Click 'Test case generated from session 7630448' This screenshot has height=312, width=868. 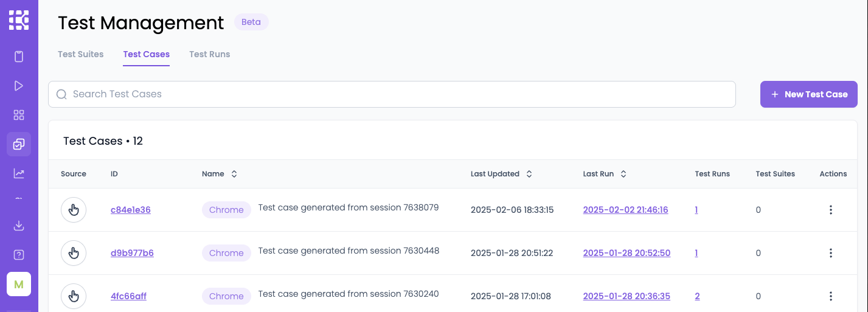pos(349,251)
